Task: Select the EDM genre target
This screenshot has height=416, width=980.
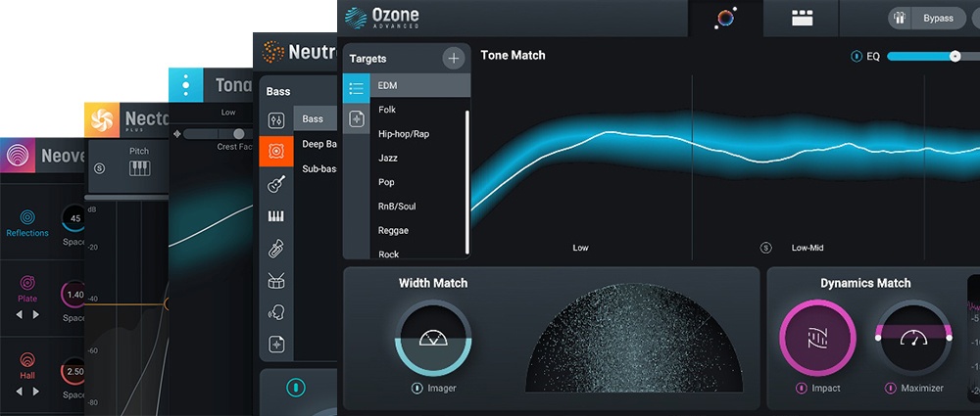Action: point(387,86)
